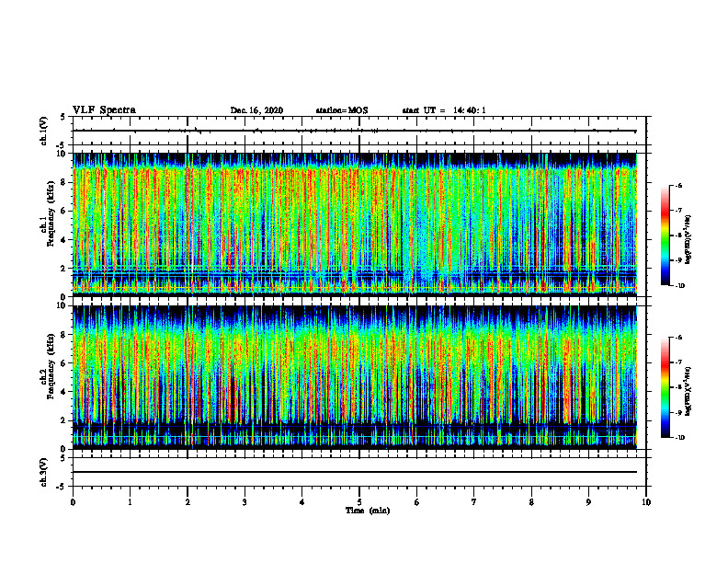This screenshot has height=563, width=728.
Task: Click the "9" minute tick on time axis
Action: coord(588,502)
